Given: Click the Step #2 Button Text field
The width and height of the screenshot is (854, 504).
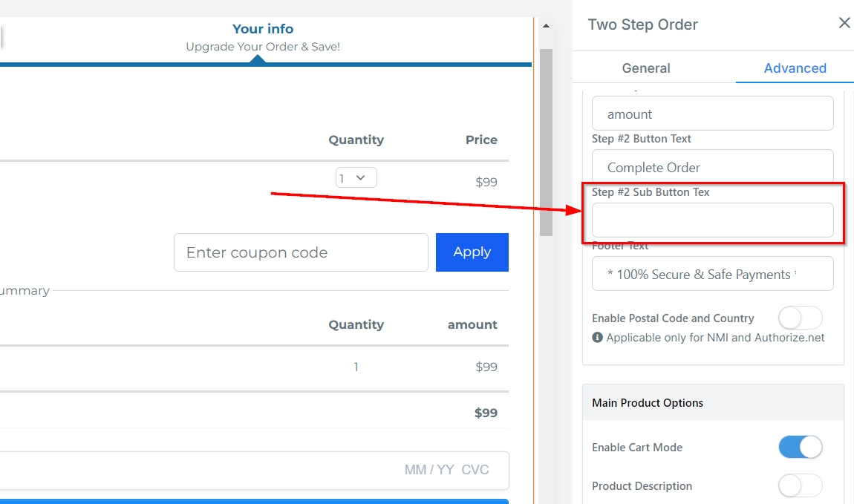Looking at the screenshot, I should (712, 167).
